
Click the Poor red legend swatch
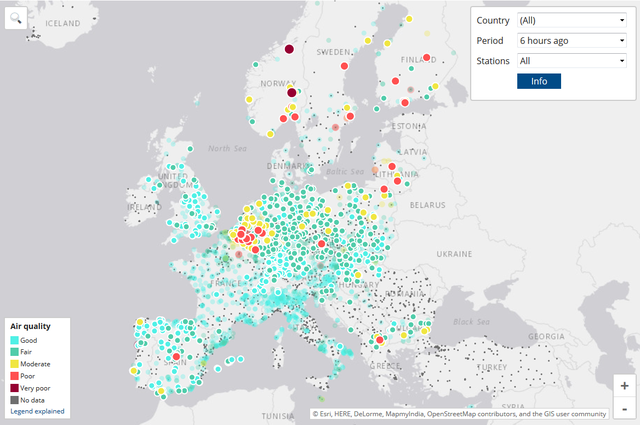(x=14, y=376)
